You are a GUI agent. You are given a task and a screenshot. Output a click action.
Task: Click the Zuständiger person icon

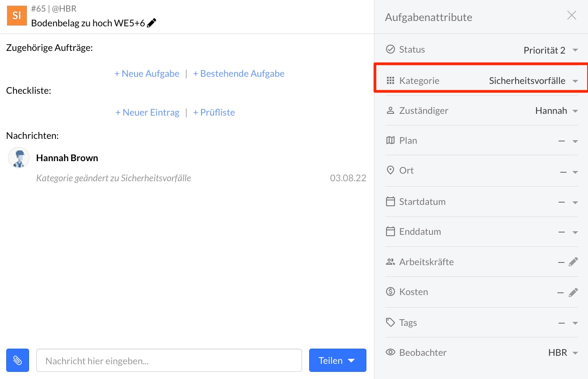click(391, 110)
